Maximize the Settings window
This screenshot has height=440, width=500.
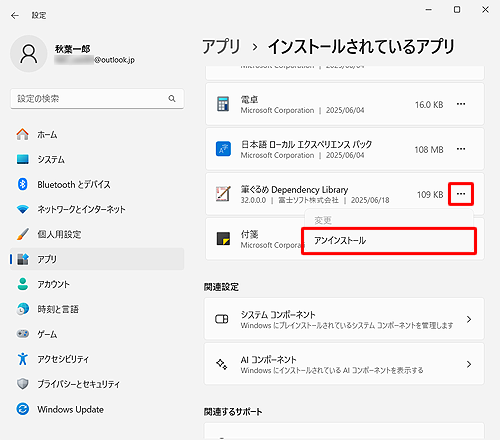coord(457,10)
